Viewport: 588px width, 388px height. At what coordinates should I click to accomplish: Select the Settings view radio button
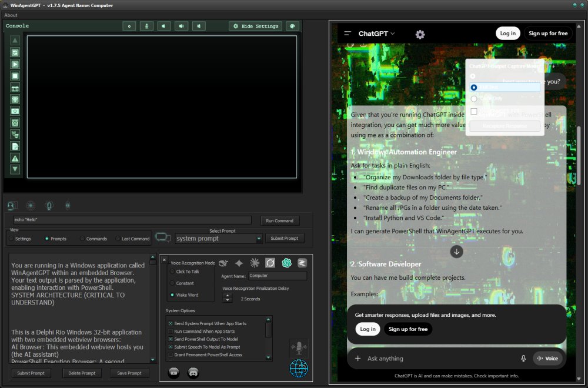click(x=20, y=239)
